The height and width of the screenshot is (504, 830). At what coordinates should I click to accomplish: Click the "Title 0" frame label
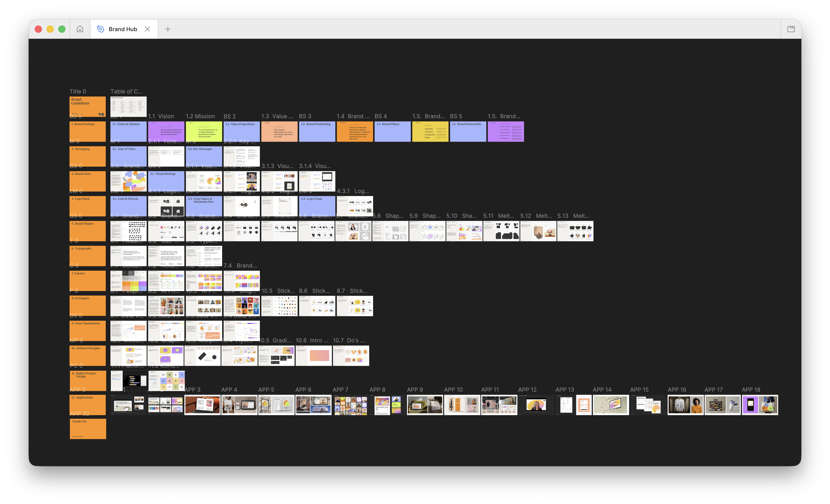pyautogui.click(x=78, y=91)
